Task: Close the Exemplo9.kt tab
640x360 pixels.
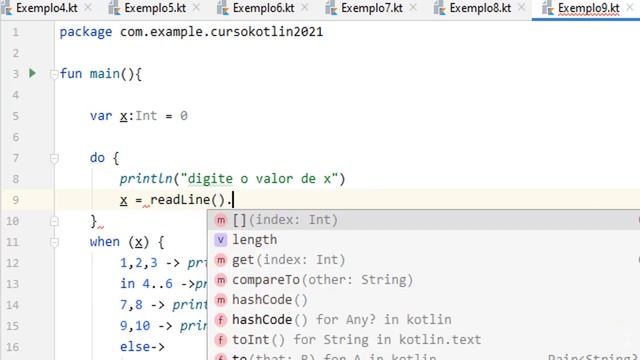Action: coord(630,8)
